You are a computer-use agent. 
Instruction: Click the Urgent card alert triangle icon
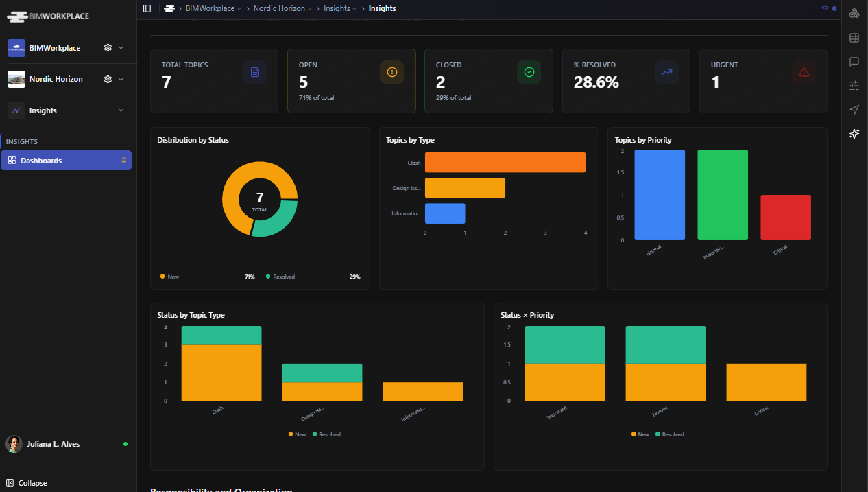point(804,72)
